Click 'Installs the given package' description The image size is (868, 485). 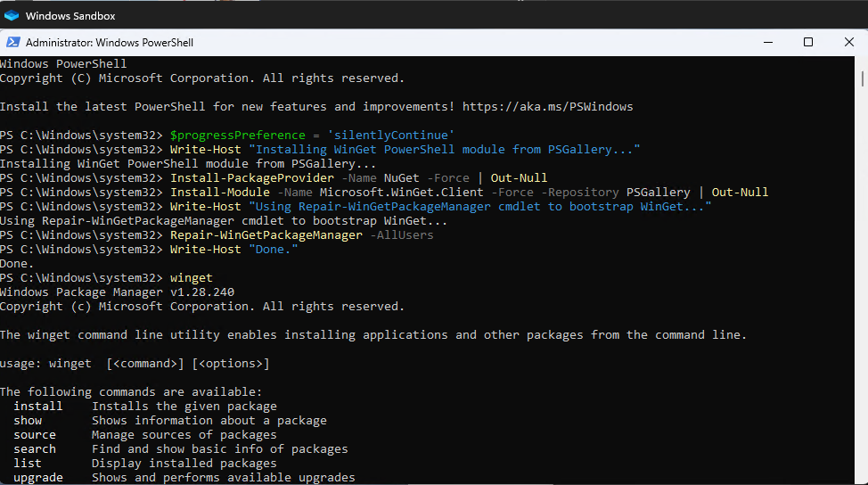point(184,407)
